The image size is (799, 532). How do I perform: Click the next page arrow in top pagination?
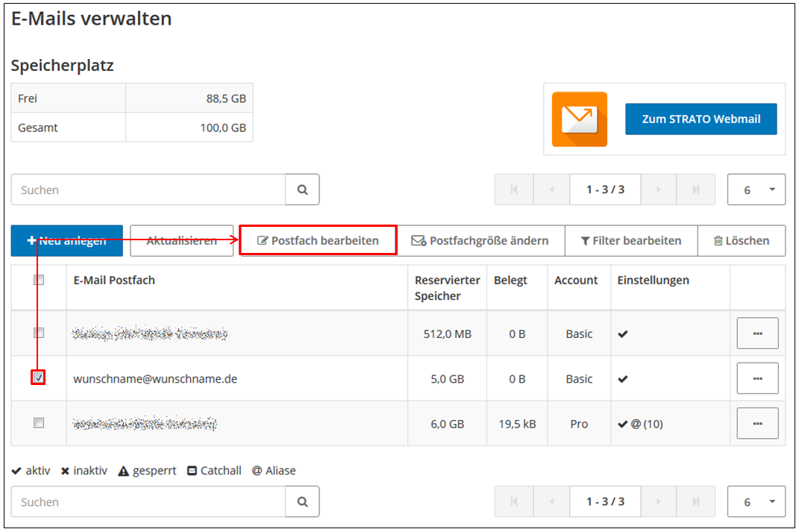pos(659,189)
